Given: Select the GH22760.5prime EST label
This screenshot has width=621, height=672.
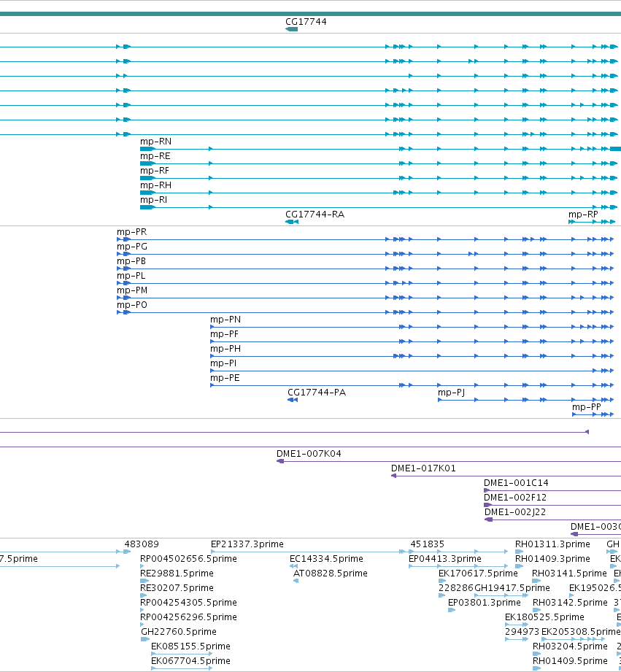Looking at the screenshot, I should pos(179,631).
